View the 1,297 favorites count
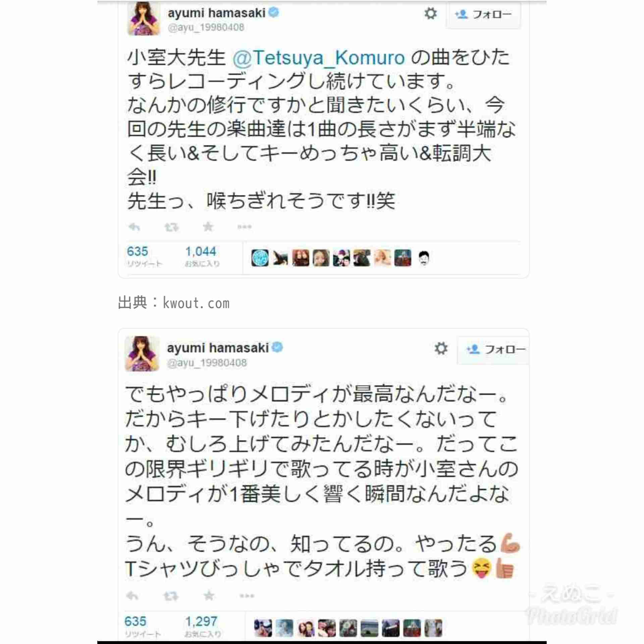 point(201,622)
